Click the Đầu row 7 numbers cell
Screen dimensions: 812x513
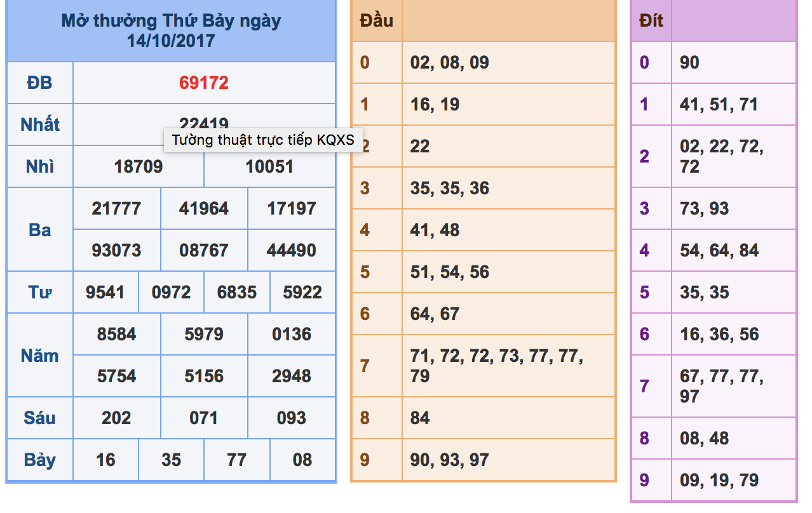point(508,366)
